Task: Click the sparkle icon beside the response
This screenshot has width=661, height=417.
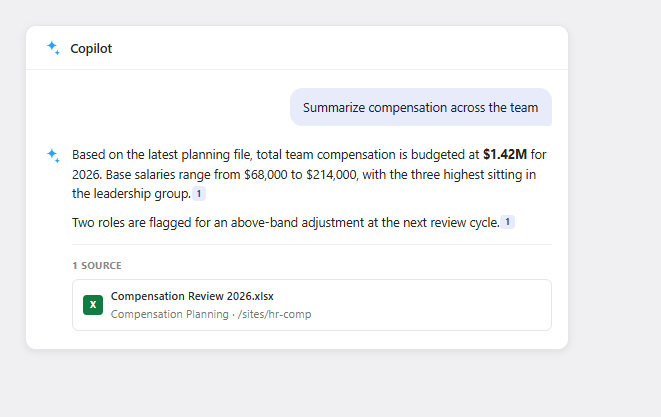Action: (53, 156)
